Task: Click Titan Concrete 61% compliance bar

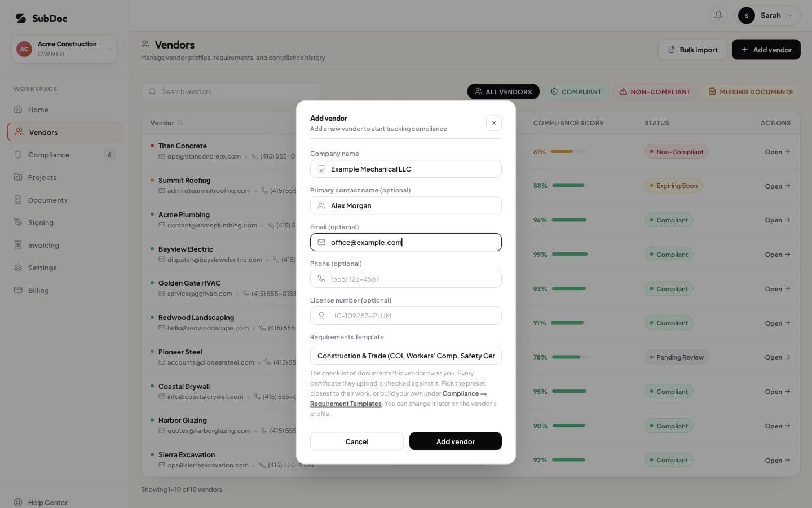Action: (x=568, y=151)
